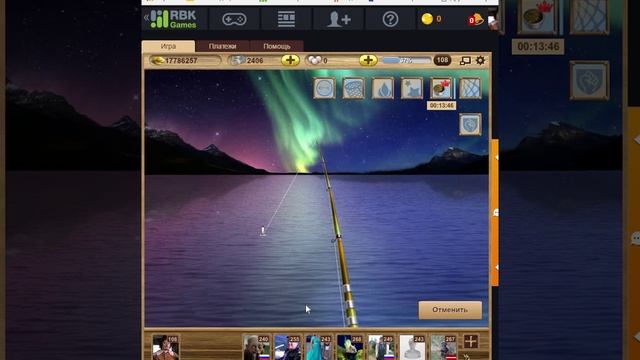This screenshot has height=360, width=640.
Task: Open friend avatar with level 255
Action: coord(287,347)
